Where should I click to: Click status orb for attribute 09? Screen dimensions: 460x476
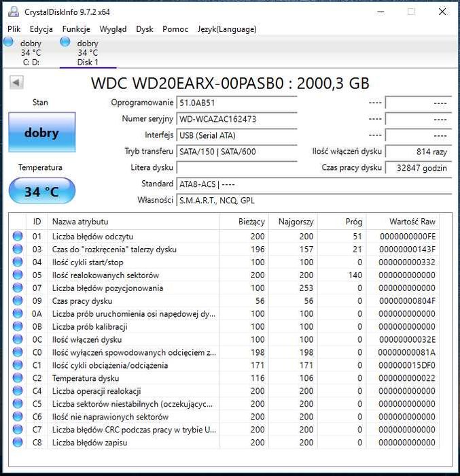pyautogui.click(x=18, y=301)
